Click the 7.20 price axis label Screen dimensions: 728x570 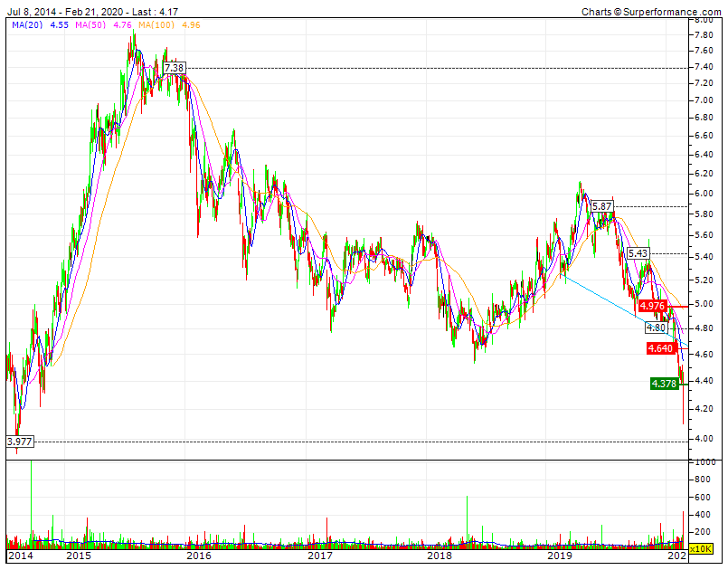click(704, 83)
